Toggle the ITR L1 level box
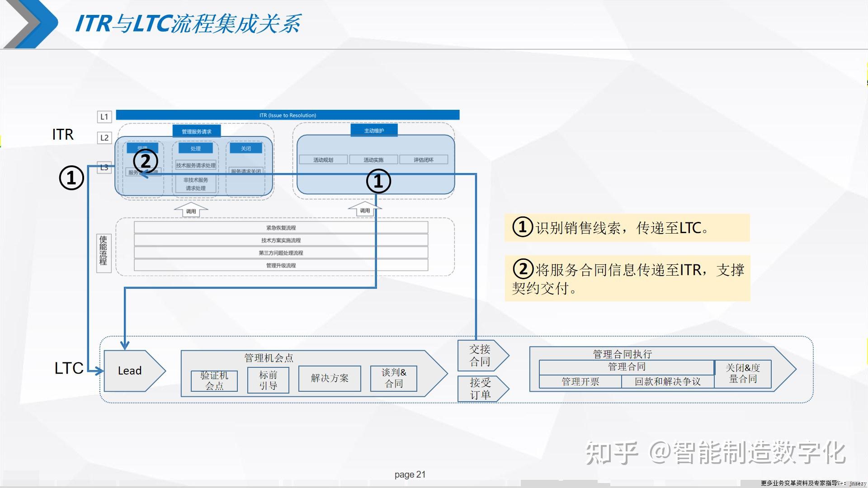The image size is (868, 488). [x=104, y=117]
